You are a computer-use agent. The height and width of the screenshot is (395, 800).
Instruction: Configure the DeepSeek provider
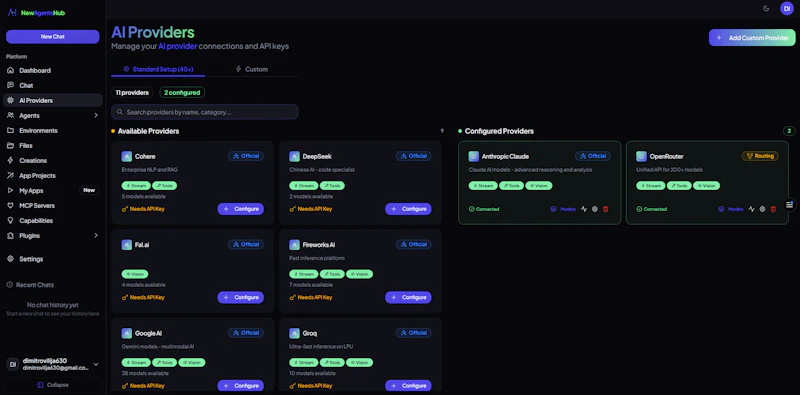(408, 209)
